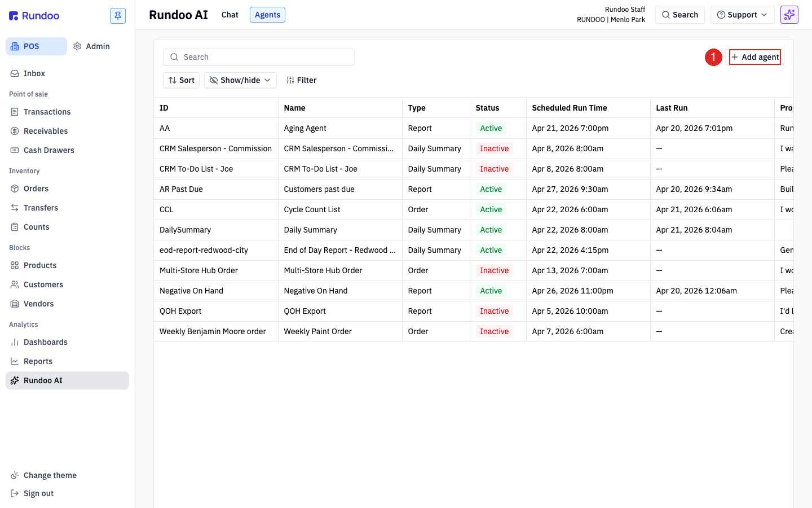Click the ID column header
The width and height of the screenshot is (812, 508).
click(216, 108)
